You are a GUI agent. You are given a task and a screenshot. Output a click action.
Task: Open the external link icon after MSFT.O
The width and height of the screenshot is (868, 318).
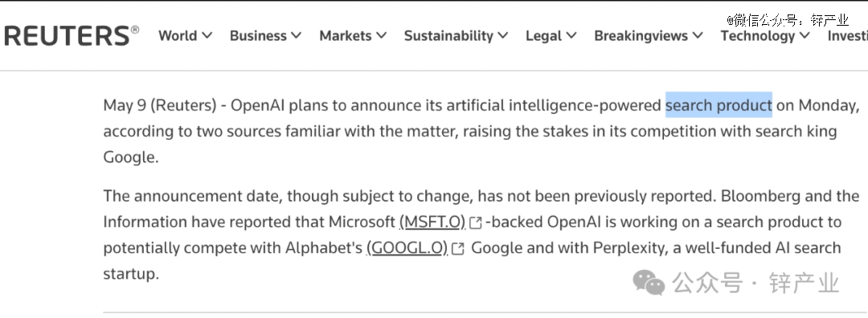click(x=476, y=223)
